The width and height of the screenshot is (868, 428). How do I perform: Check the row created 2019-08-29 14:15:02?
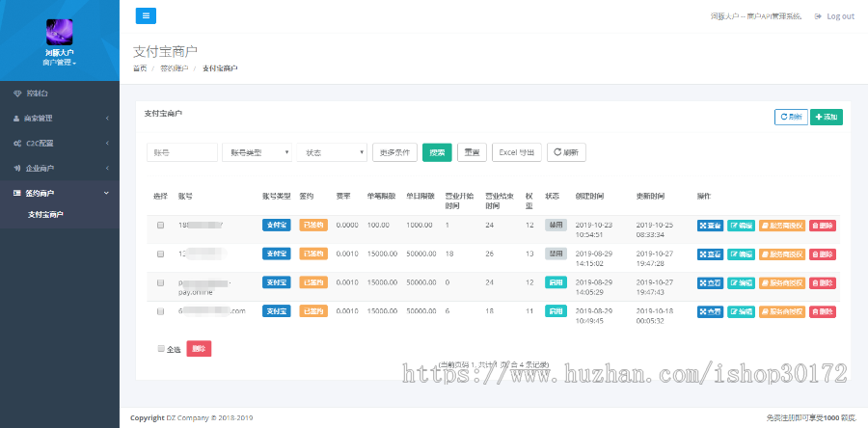(x=160, y=254)
